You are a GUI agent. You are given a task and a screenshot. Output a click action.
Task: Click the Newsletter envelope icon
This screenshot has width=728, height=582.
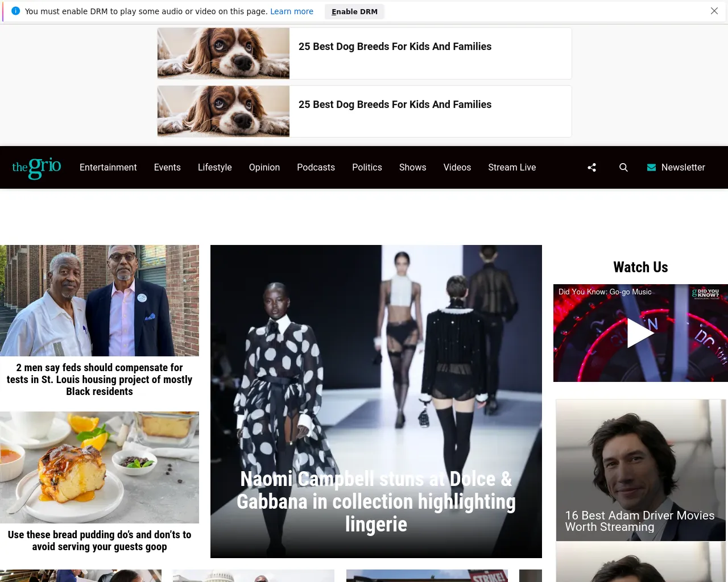pos(651,168)
